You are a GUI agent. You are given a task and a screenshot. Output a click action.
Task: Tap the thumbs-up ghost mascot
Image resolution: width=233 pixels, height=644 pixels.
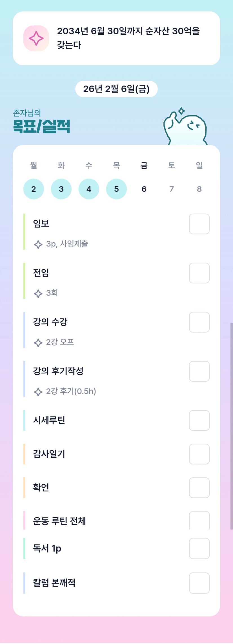pos(185,127)
